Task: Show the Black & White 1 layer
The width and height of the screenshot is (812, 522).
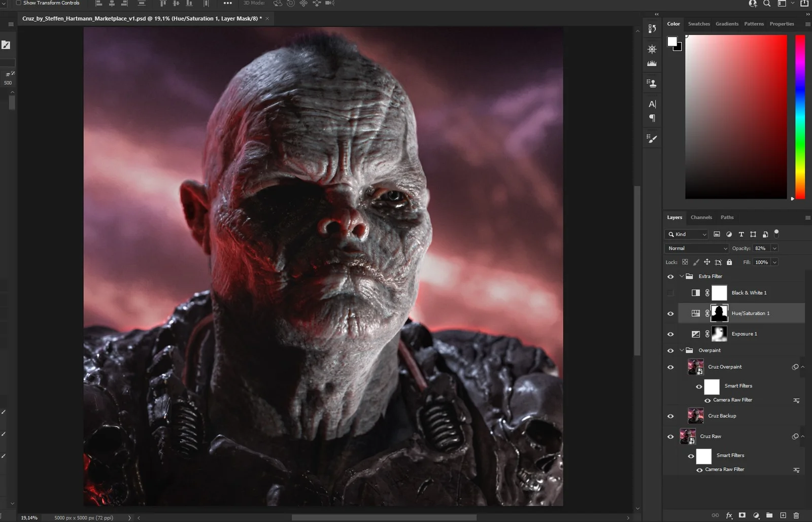Action: [670, 293]
